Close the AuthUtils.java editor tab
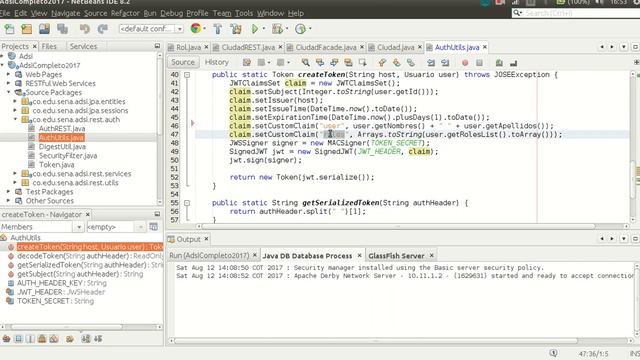Image resolution: width=640 pixels, height=360 pixels. point(485,47)
